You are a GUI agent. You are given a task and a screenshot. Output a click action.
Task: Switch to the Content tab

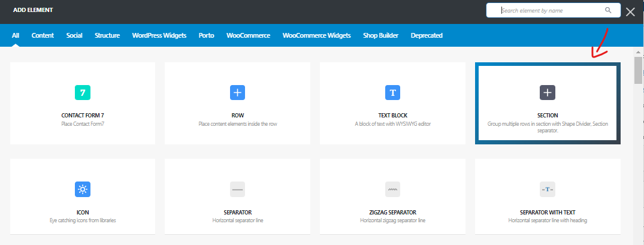43,35
